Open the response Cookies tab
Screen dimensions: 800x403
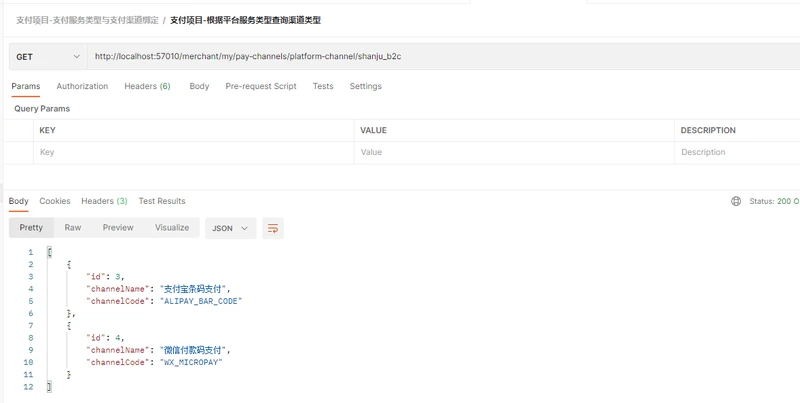tap(55, 201)
